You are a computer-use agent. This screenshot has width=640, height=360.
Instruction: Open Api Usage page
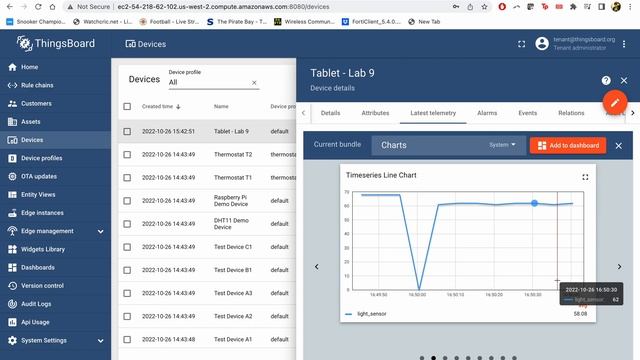tap(55, 322)
